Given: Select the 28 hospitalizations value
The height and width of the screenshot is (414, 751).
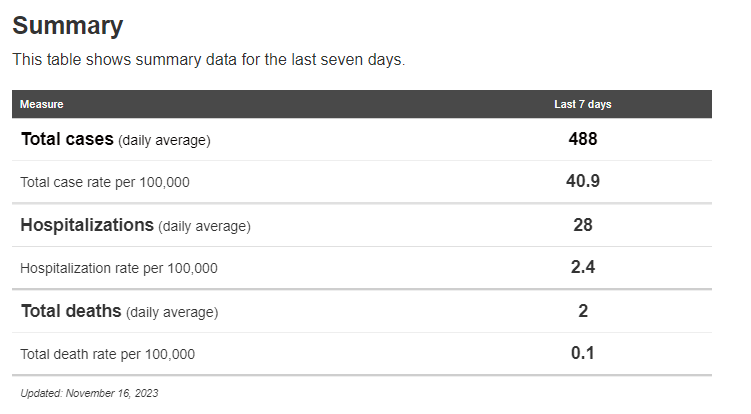Looking at the screenshot, I should click(x=582, y=225).
